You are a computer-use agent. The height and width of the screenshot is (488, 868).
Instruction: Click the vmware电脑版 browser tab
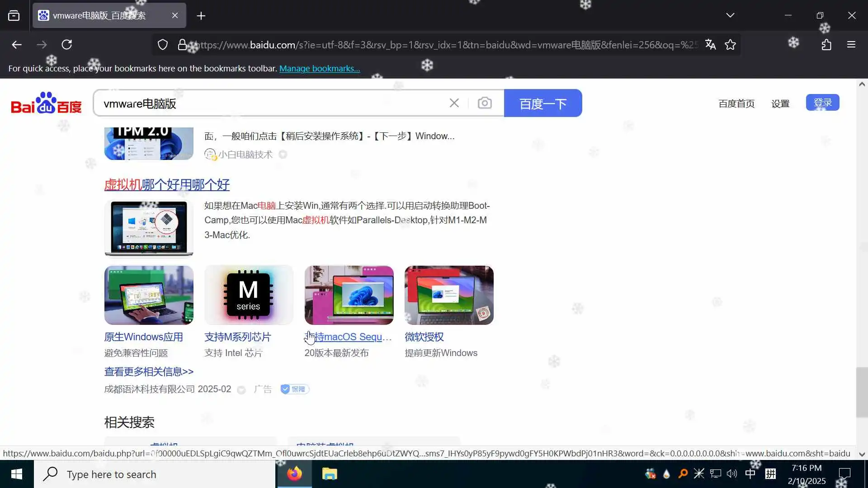point(99,15)
